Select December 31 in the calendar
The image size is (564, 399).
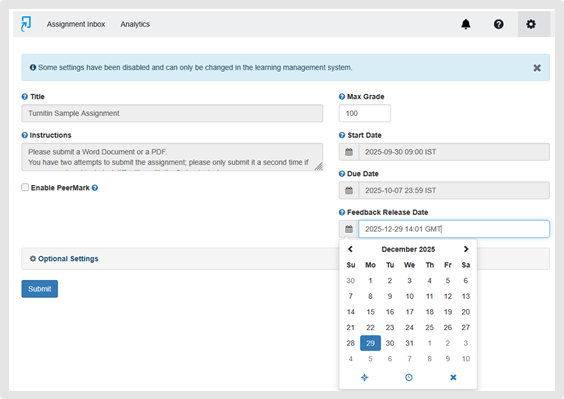(x=409, y=343)
